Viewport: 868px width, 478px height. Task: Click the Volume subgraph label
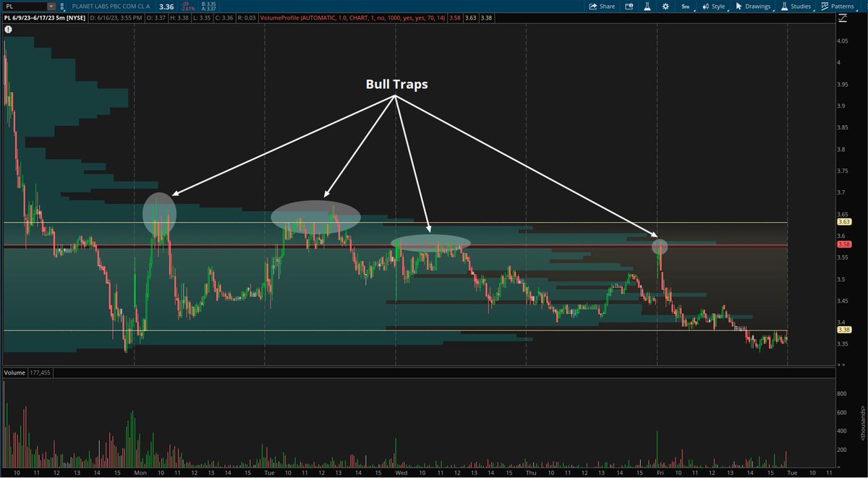coord(14,373)
